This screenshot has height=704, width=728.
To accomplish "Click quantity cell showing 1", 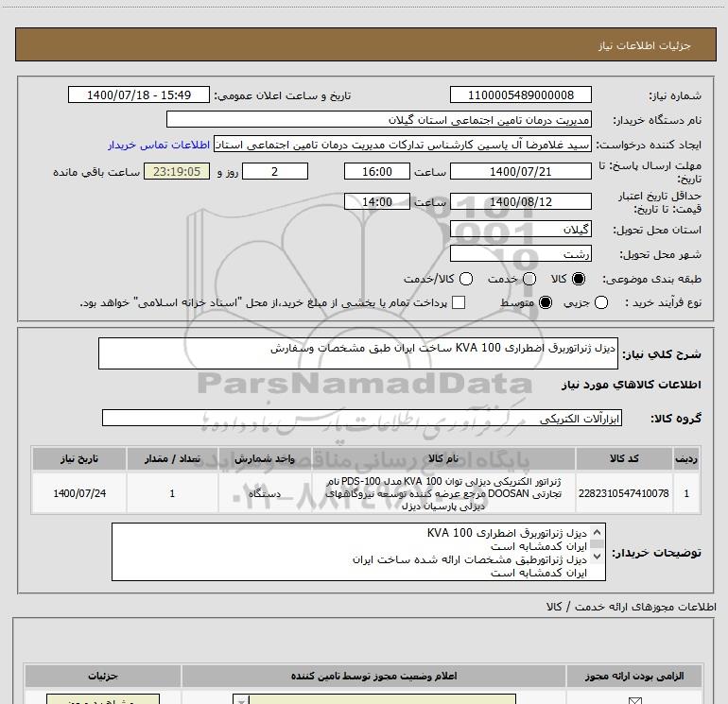I will point(172,493).
